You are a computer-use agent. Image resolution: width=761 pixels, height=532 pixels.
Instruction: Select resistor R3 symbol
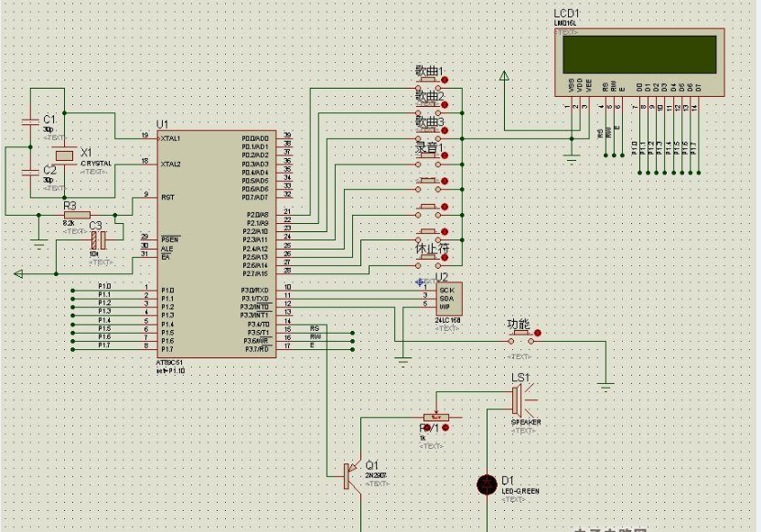(77, 215)
